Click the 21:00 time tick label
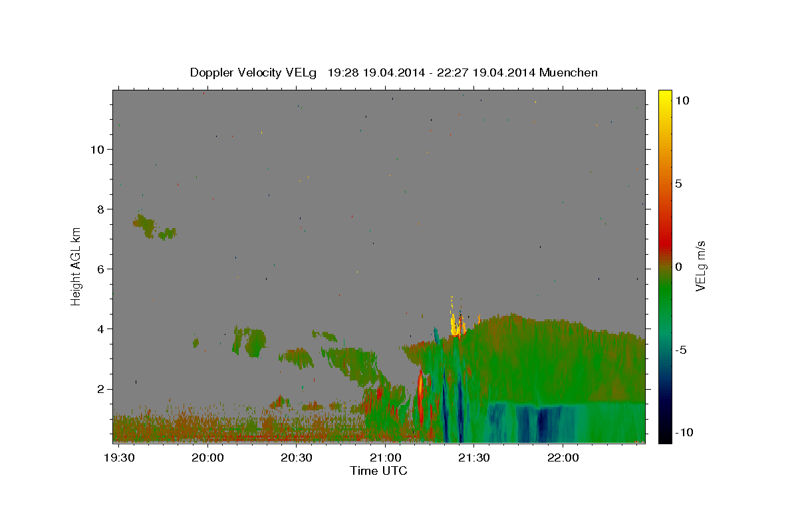 click(x=386, y=458)
